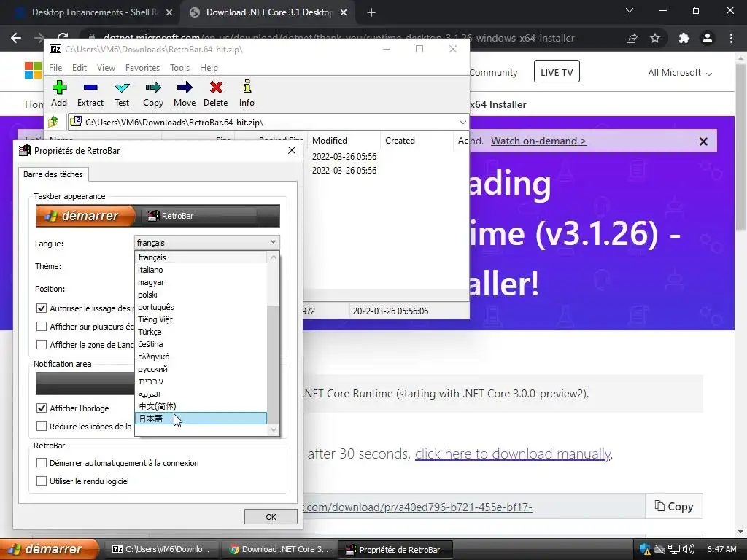Open Chrome profile avatar icon
747x560 pixels.
click(x=708, y=38)
